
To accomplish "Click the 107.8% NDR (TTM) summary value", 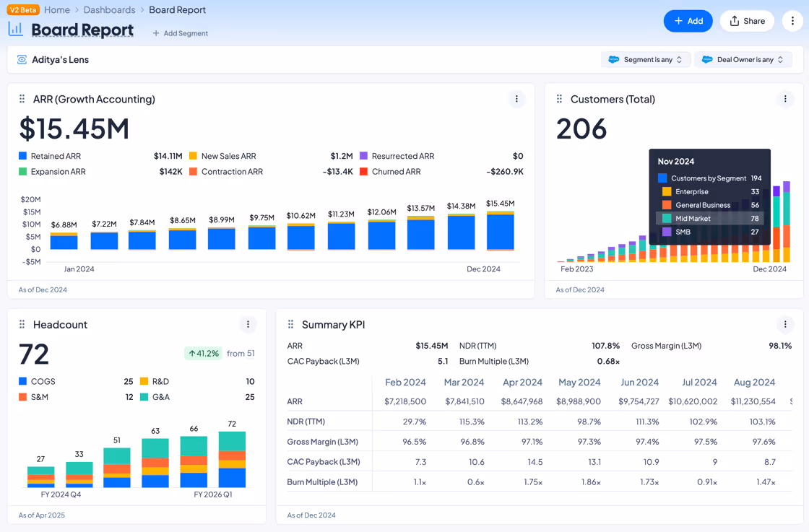I will tap(606, 345).
